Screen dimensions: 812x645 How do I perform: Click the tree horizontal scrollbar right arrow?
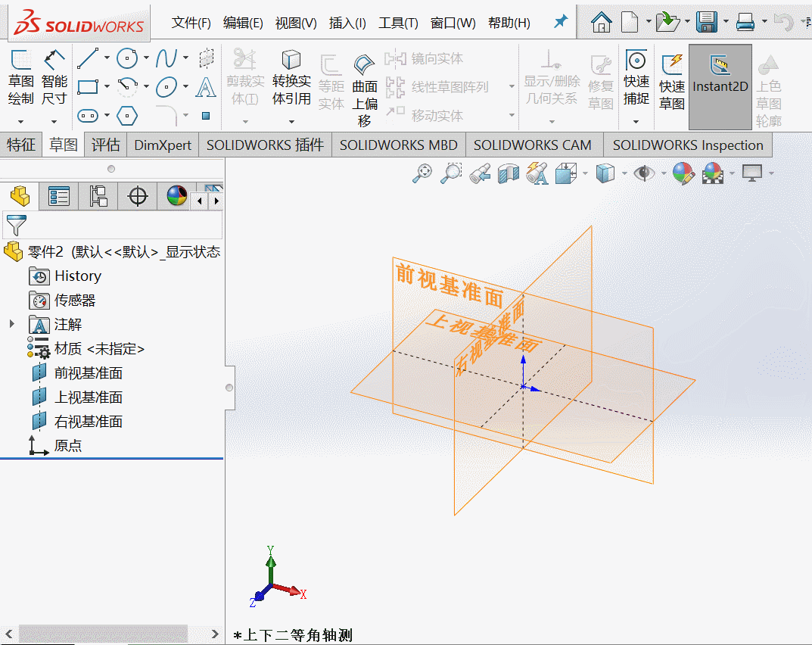[x=215, y=634]
